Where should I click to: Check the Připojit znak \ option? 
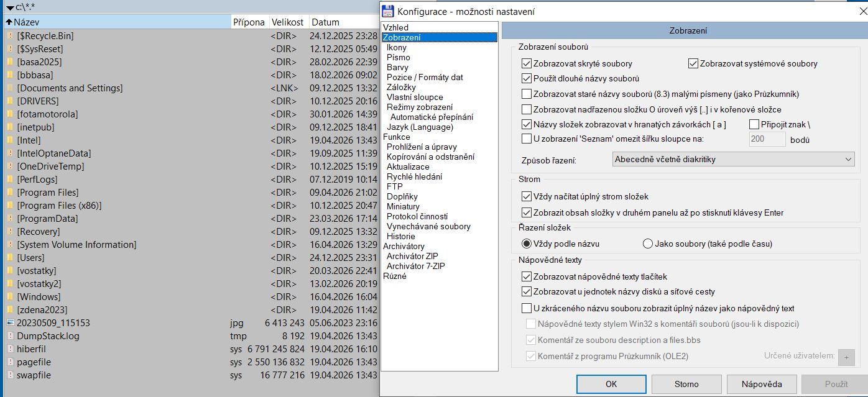pyautogui.click(x=754, y=124)
